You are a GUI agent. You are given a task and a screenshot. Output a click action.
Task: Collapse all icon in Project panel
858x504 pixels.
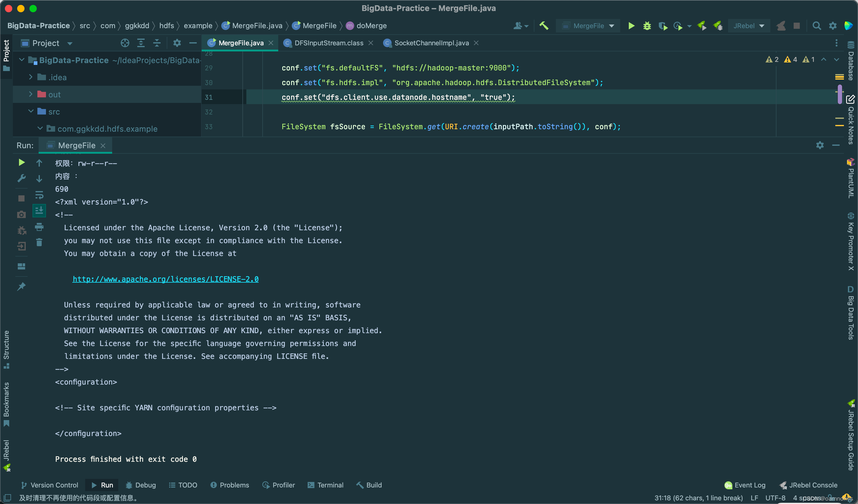click(x=157, y=43)
